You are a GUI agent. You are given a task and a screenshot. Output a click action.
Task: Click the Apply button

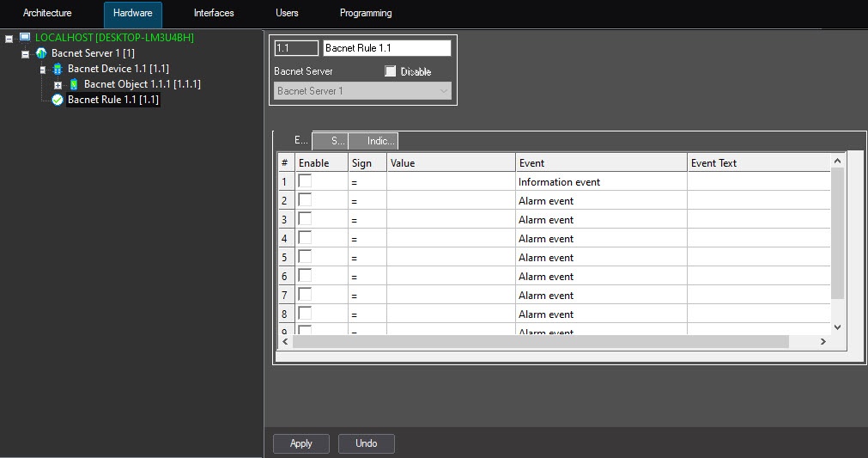pos(301,443)
